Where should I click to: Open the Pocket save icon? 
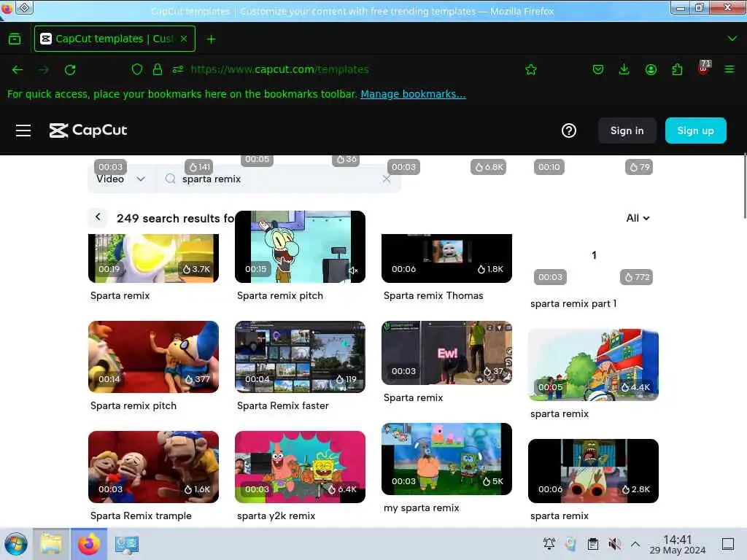coord(598,69)
